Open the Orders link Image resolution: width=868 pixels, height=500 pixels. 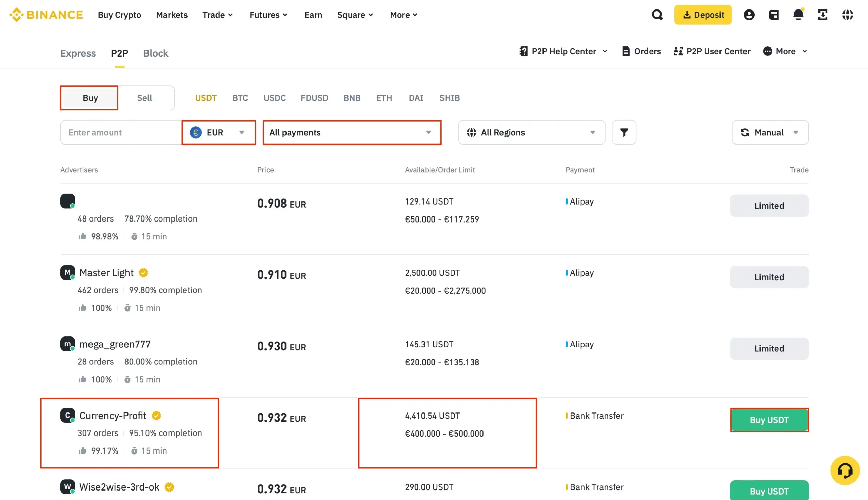[641, 51]
